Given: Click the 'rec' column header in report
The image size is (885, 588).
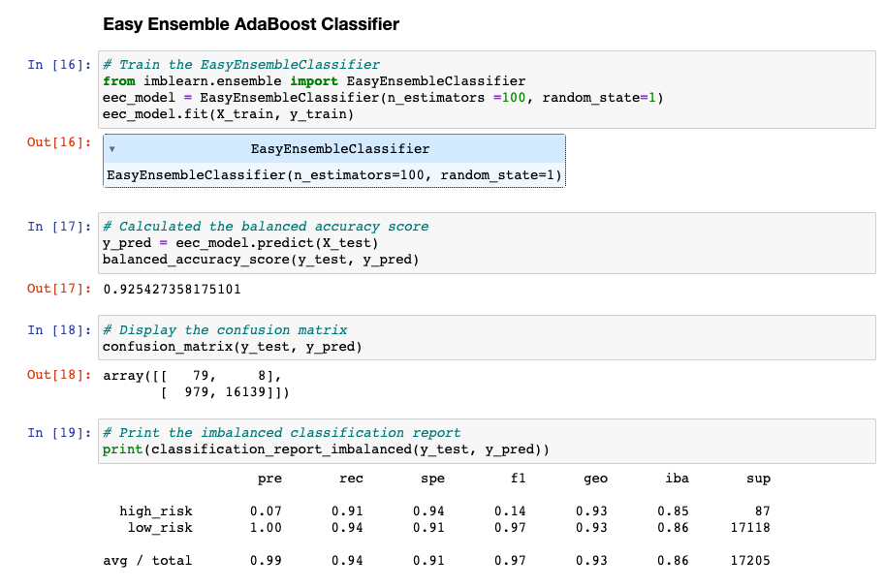Looking at the screenshot, I should (x=351, y=480).
